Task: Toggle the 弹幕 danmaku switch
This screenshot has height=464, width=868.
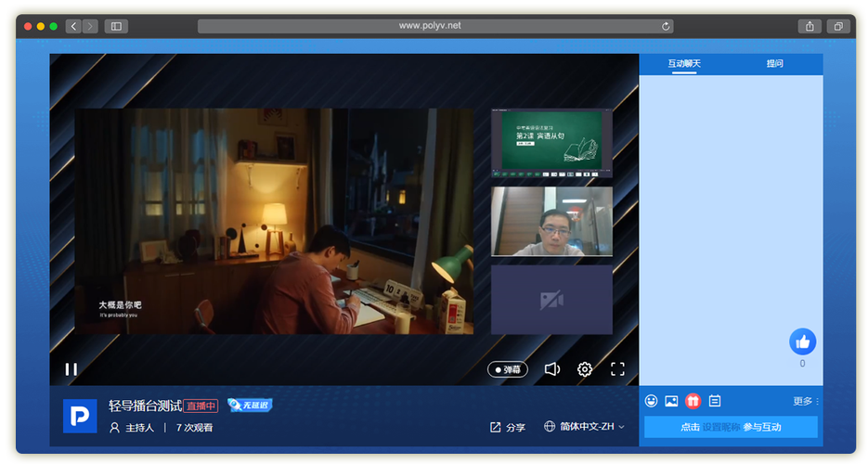Action: pos(508,369)
